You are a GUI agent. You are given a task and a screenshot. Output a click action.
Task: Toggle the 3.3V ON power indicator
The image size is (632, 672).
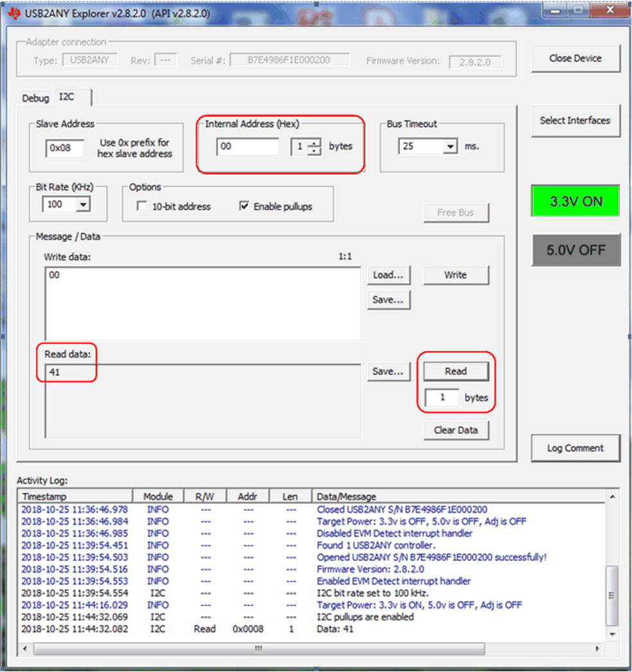pos(575,201)
